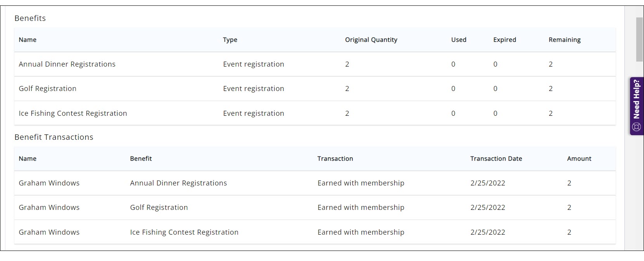
Task: Click the Used column header
Action: coord(459,39)
